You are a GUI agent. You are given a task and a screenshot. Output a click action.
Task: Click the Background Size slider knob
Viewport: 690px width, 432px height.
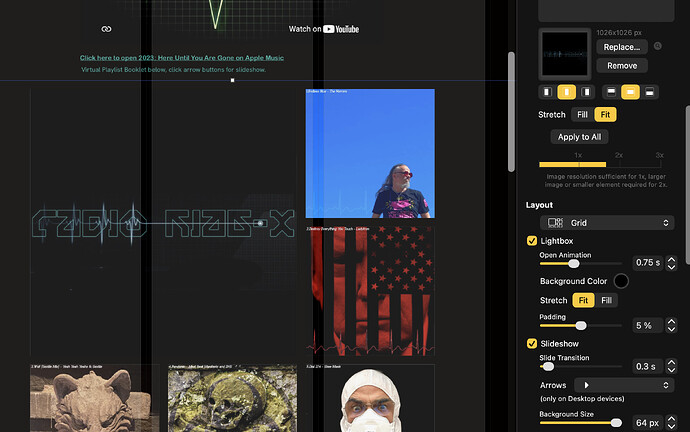coord(616,423)
